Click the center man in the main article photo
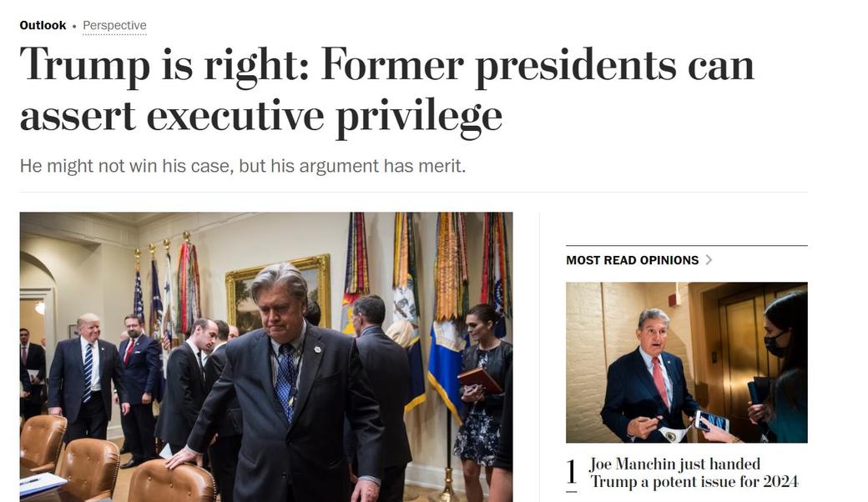868x502 pixels. click(285, 375)
